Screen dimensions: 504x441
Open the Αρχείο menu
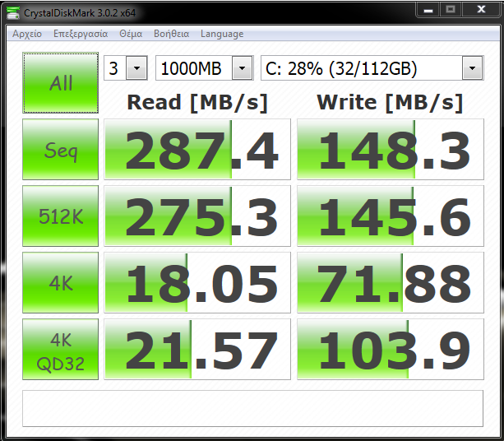[x=27, y=34]
